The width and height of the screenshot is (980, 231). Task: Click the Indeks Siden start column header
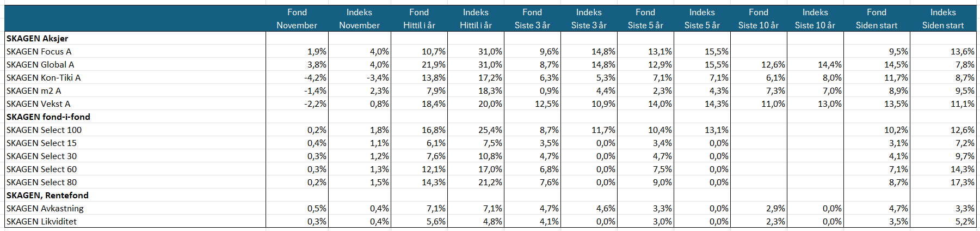click(x=942, y=19)
